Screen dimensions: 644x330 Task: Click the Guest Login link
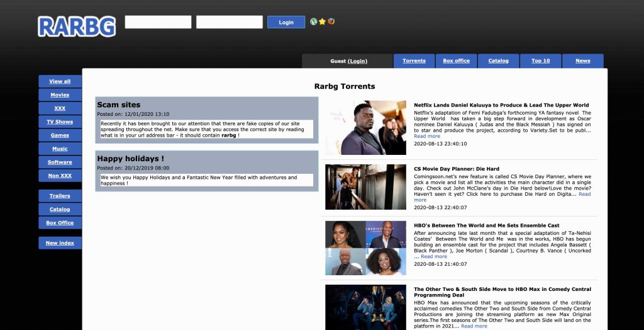357,61
